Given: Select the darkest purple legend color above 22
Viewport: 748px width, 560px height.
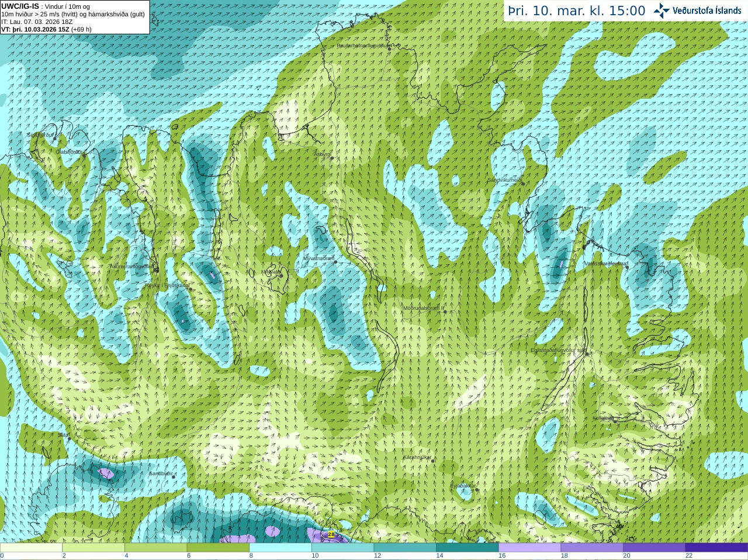Looking at the screenshot, I should coord(716,548).
